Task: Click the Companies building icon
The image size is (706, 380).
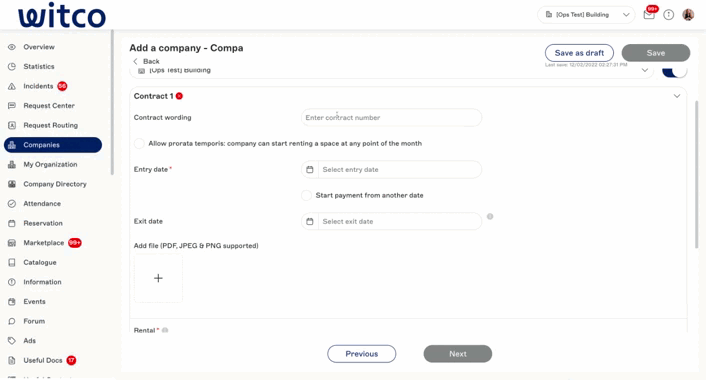Action: [12, 145]
